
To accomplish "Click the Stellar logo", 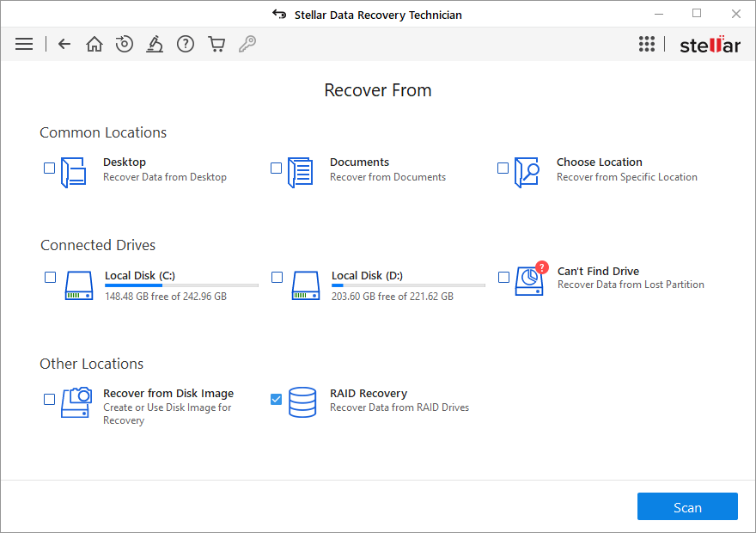I will [710, 45].
